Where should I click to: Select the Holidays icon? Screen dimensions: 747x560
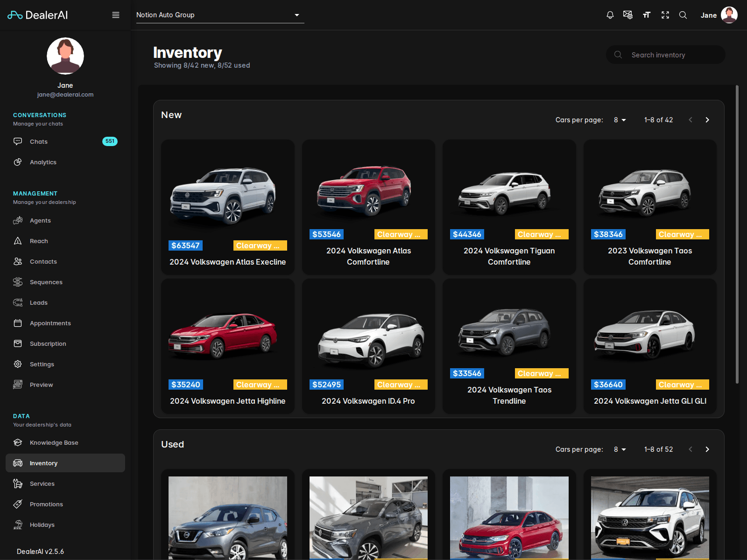[18, 525]
